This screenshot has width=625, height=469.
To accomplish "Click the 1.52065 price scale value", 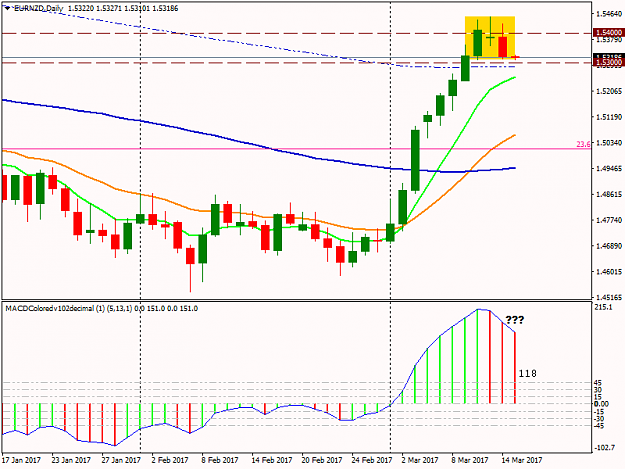I will click(609, 91).
